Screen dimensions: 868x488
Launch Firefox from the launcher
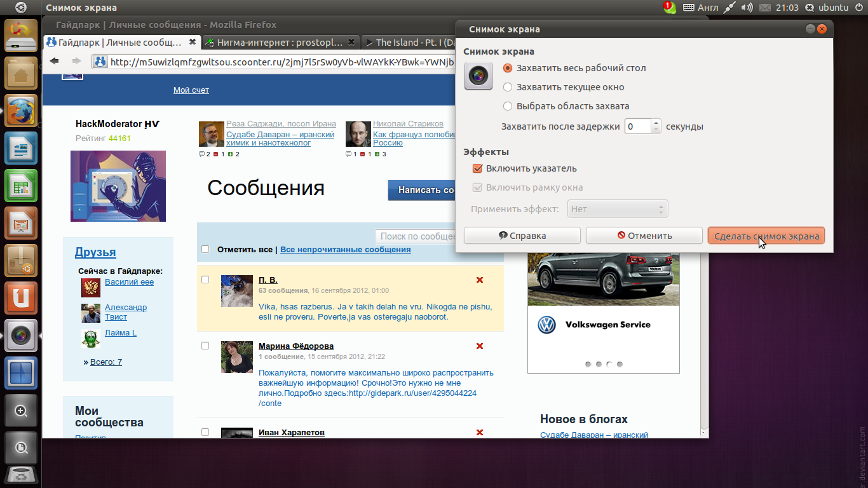click(x=21, y=111)
